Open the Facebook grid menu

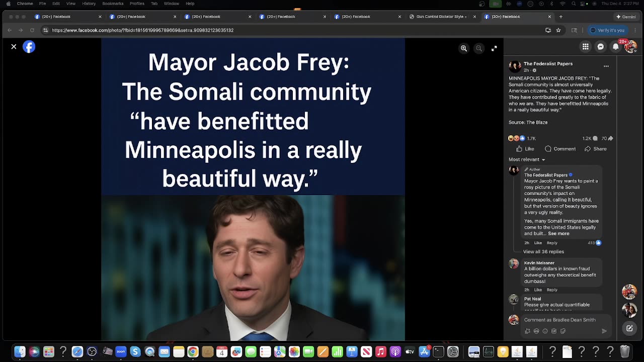[586, 47]
